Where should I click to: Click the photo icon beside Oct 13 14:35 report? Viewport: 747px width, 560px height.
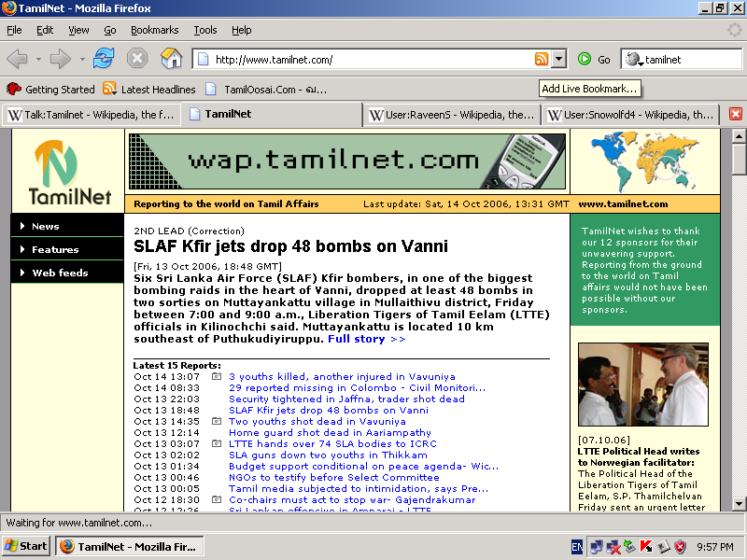pyautogui.click(x=217, y=422)
